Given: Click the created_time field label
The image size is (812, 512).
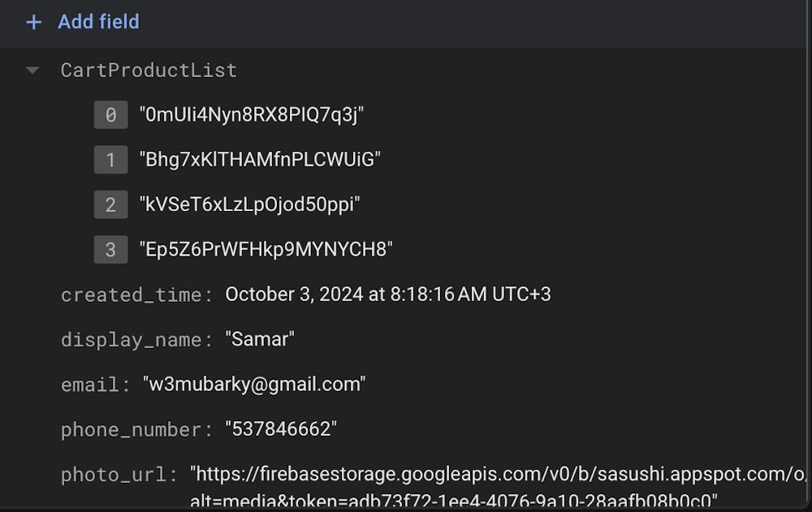Looking at the screenshot, I should pos(136,295).
